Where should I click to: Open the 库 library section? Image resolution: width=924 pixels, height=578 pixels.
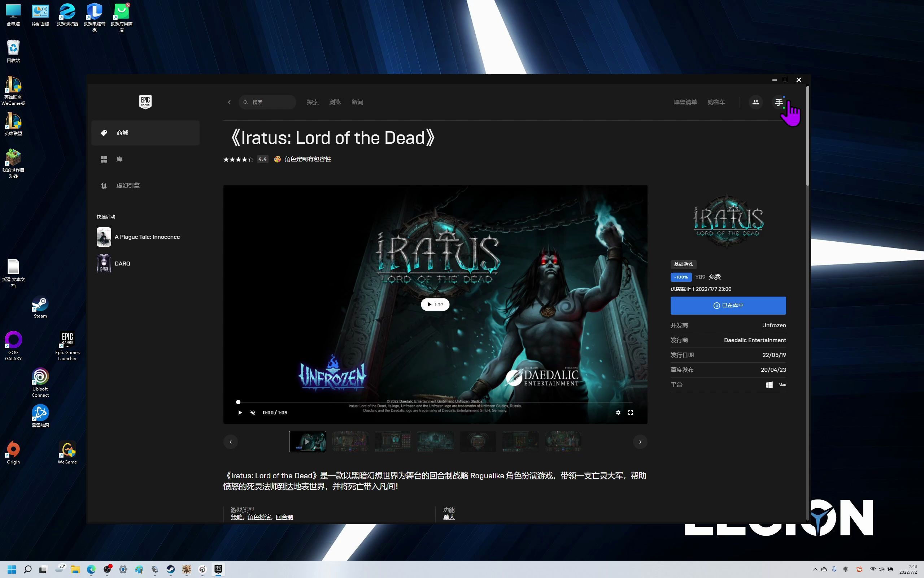click(x=145, y=159)
